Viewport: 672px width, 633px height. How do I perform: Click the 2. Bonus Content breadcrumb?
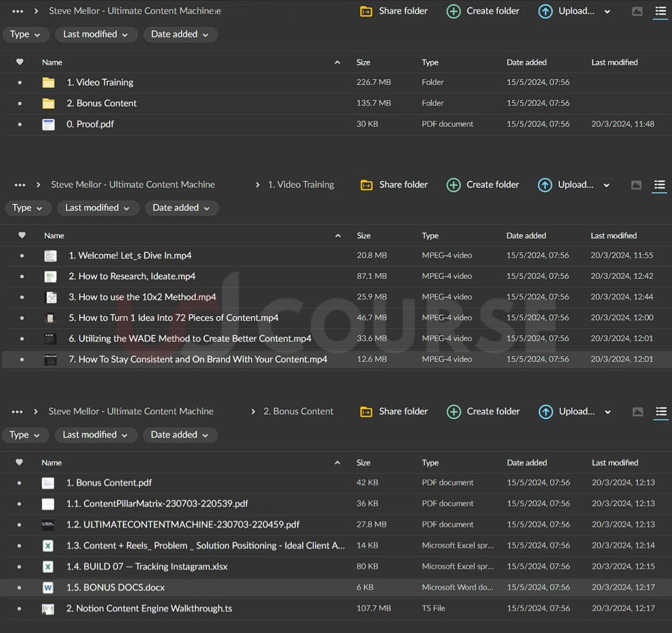tap(298, 411)
